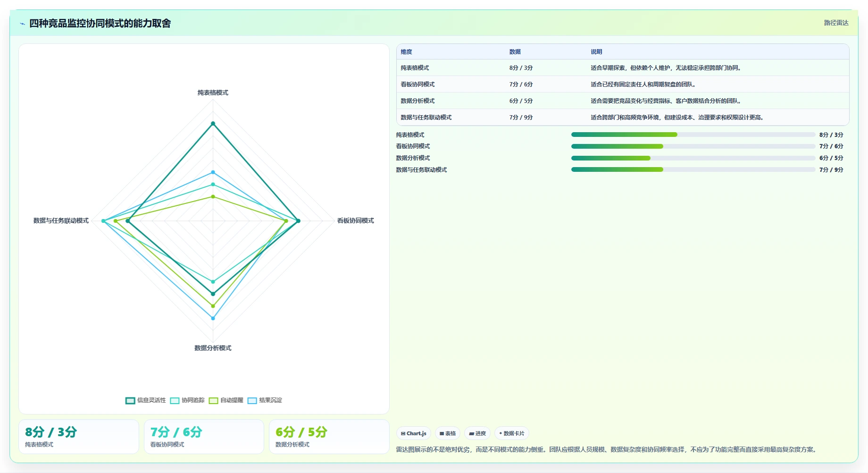The height and width of the screenshot is (473, 868).
Task: Toggle the 结果沉淀 legend series
Action: click(x=265, y=400)
